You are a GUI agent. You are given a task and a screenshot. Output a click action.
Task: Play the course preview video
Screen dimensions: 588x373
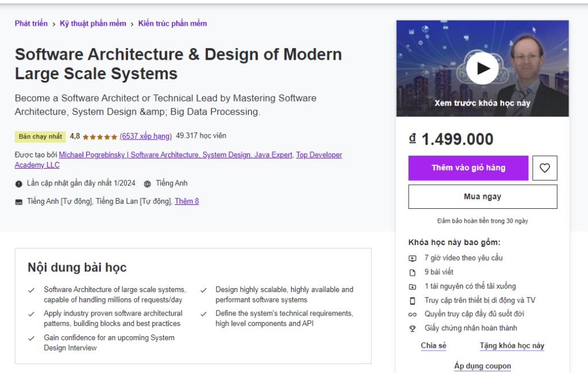click(482, 68)
